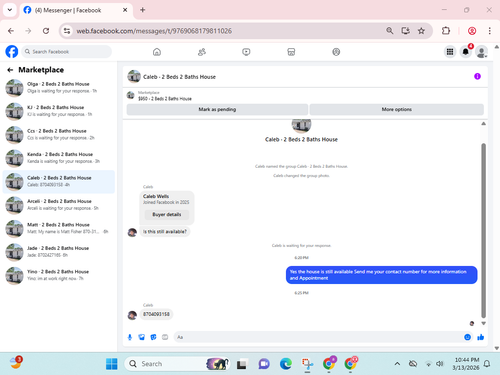The image size is (500, 375).
Task: Select Caleb's conversation in the list
Action: (x=59, y=182)
